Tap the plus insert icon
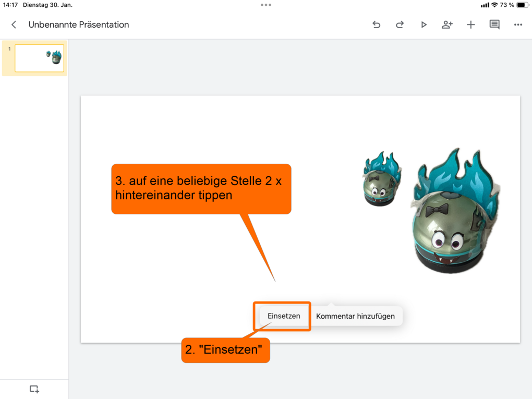The width and height of the screenshot is (532, 399). coord(470,25)
